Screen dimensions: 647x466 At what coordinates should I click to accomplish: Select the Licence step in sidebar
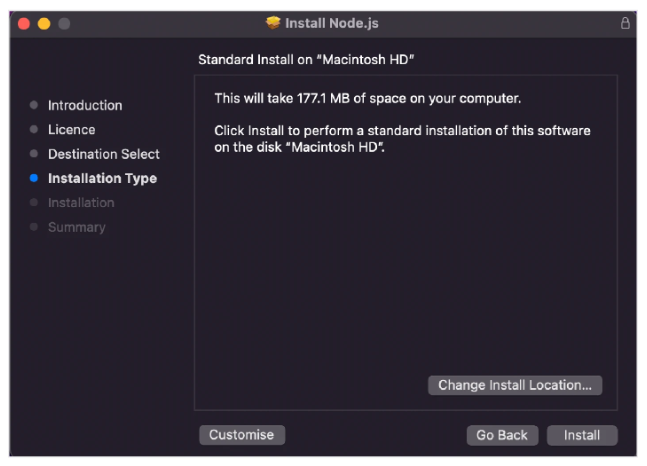coord(71,129)
